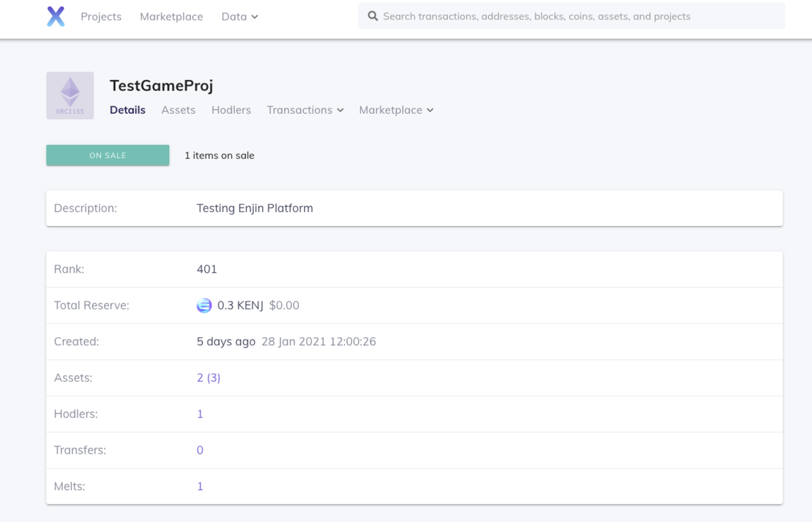Open the EnjinX logo home link
The height and width of the screenshot is (522, 812).
55,16
